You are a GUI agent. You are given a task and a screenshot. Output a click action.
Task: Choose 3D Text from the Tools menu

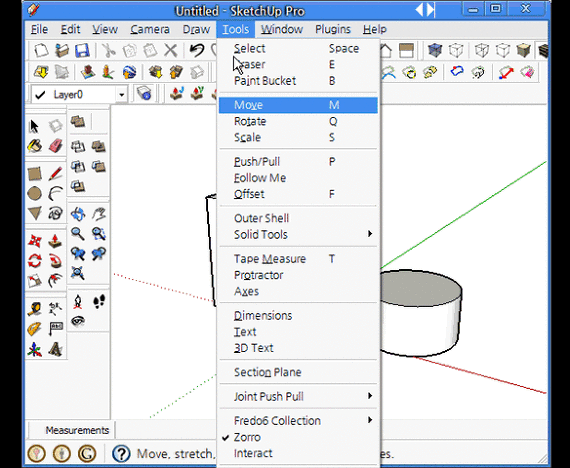tap(298, 348)
